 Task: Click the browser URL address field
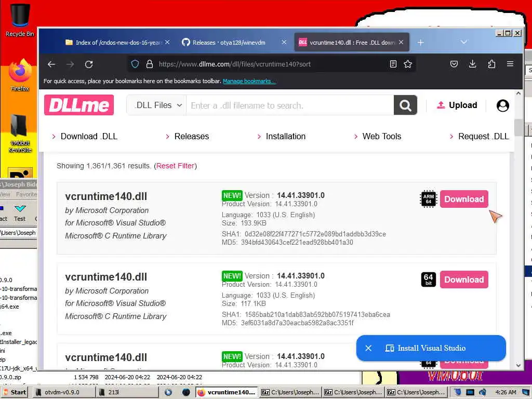(x=271, y=64)
